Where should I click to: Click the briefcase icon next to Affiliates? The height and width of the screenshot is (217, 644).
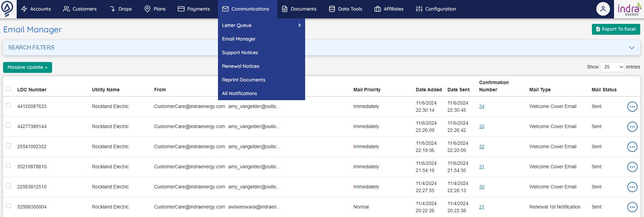click(x=378, y=9)
